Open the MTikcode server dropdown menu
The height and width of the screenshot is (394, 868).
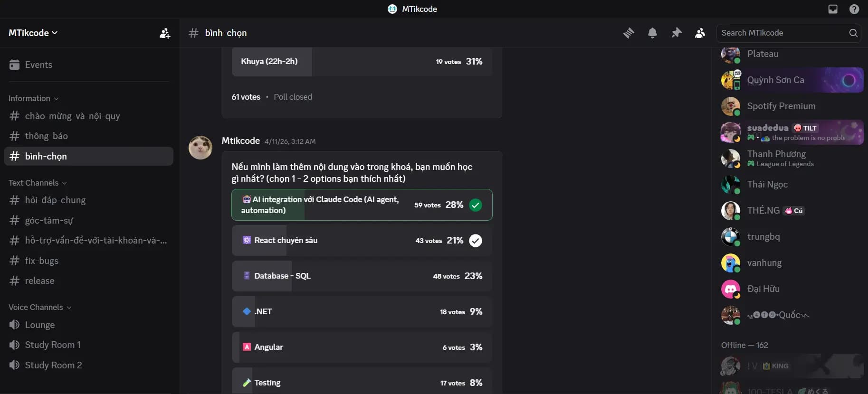pos(33,33)
